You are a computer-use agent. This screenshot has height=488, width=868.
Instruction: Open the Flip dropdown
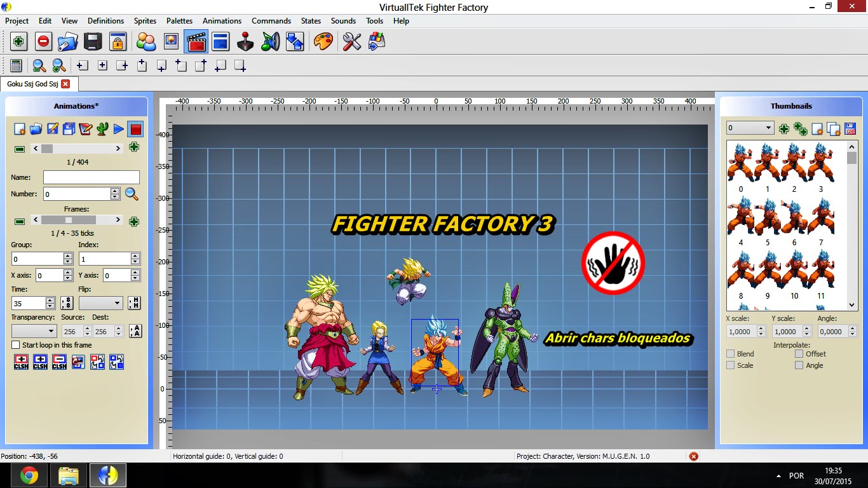(100, 303)
